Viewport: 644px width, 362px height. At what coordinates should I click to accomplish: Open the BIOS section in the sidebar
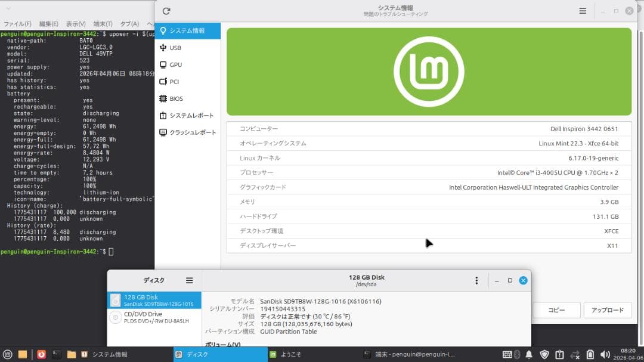pyautogui.click(x=188, y=98)
